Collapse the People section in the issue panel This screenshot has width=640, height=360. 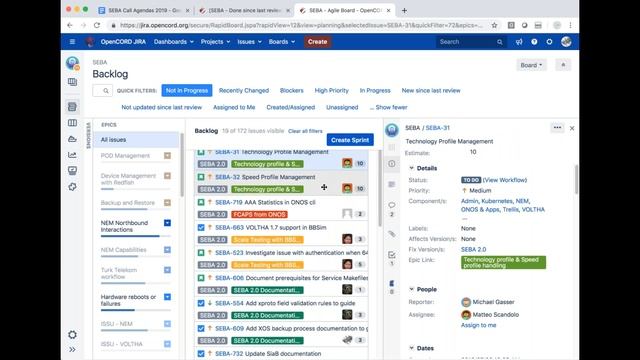(411, 289)
